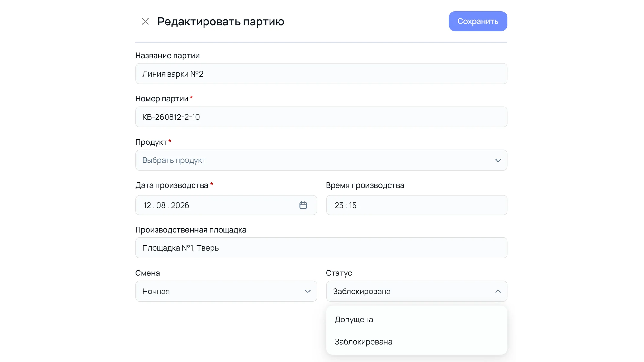Viewport: 644px width, 362px height.
Task: Click the hours value 23 in time
Action: click(x=339, y=205)
